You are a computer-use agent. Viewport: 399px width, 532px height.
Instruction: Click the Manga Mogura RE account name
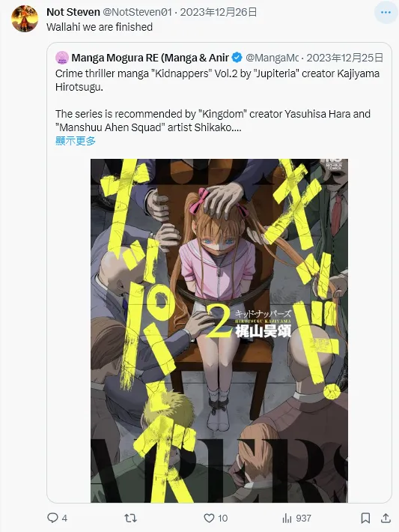point(150,58)
